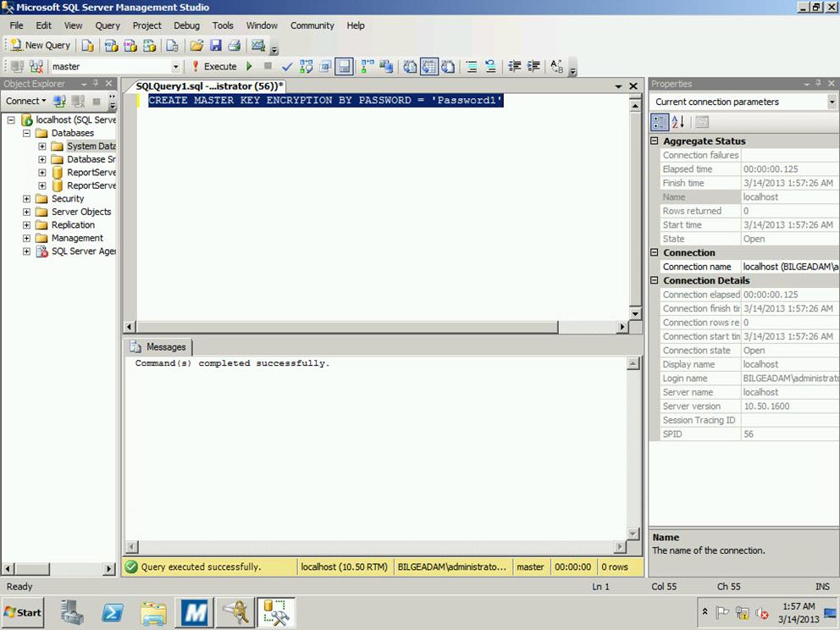This screenshot has height=630, width=840.
Task: Click the Database Engine Query icon
Action: coord(87,46)
